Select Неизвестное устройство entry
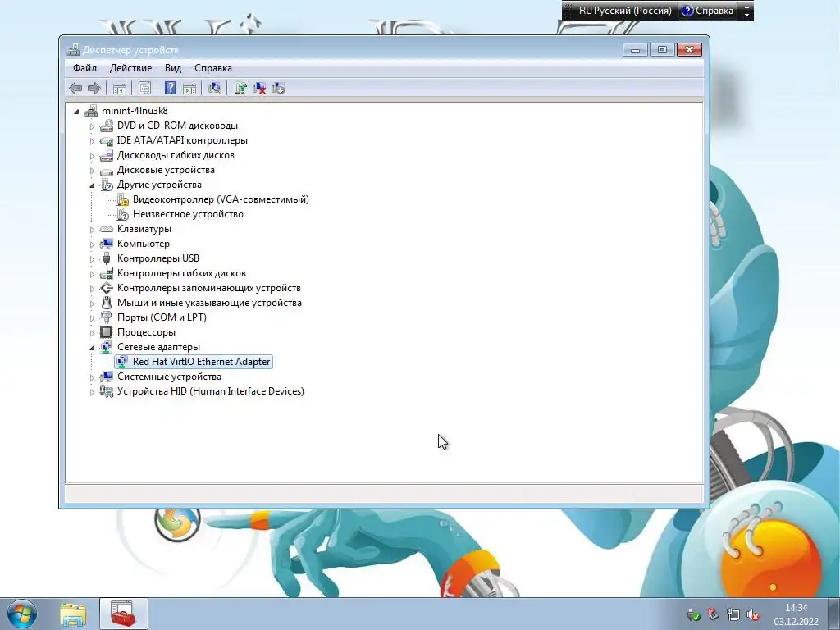The height and width of the screenshot is (630, 840). (188, 214)
